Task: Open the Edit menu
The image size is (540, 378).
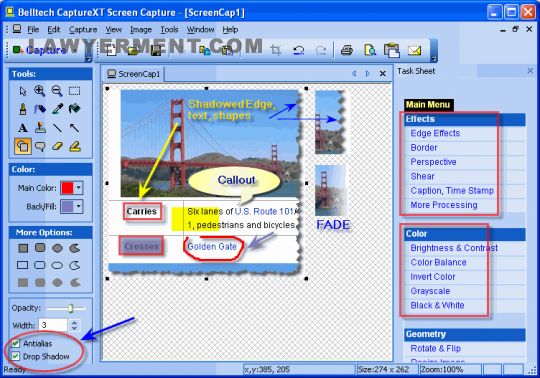Action: (54, 30)
